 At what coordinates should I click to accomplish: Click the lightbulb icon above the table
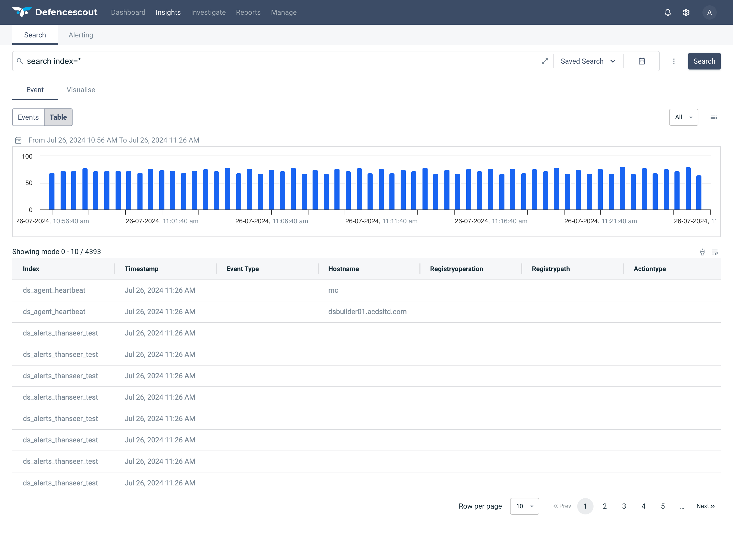coord(702,252)
